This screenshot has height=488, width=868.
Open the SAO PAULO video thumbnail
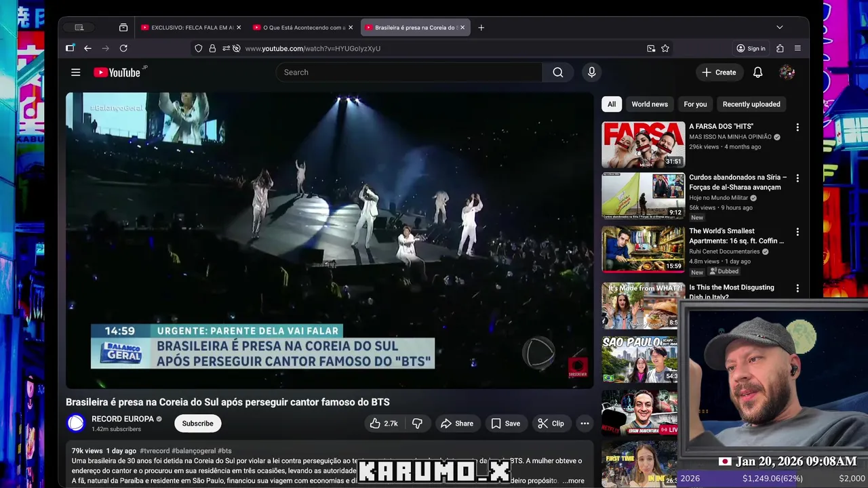pos(639,359)
